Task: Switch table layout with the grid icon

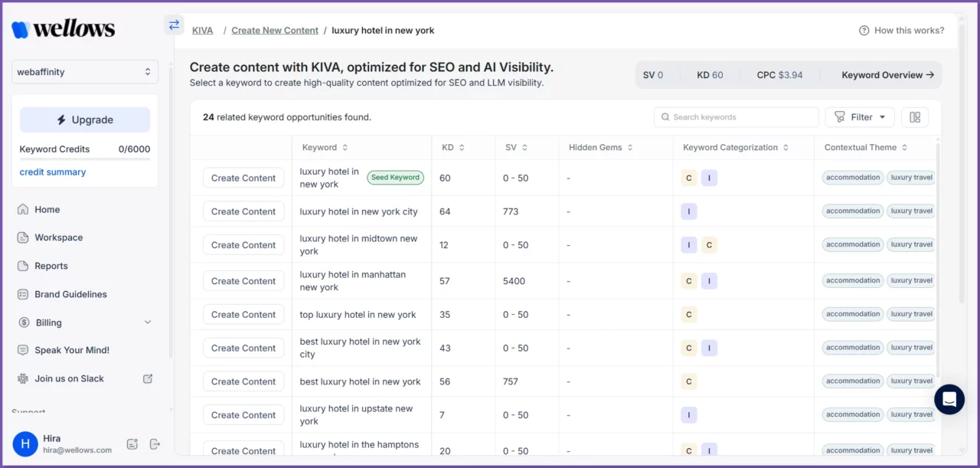Action: pos(914,116)
